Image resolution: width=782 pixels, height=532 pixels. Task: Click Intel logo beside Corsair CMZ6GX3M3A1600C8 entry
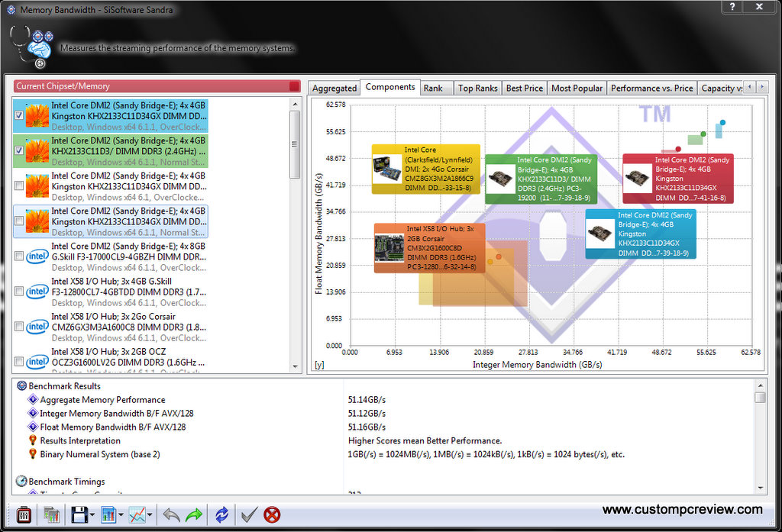(37, 327)
